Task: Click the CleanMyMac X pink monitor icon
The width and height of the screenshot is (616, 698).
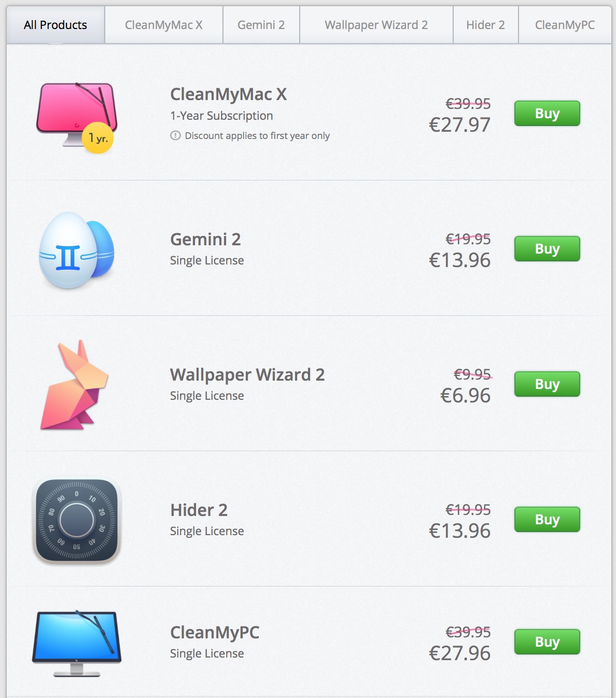Action: click(76, 116)
